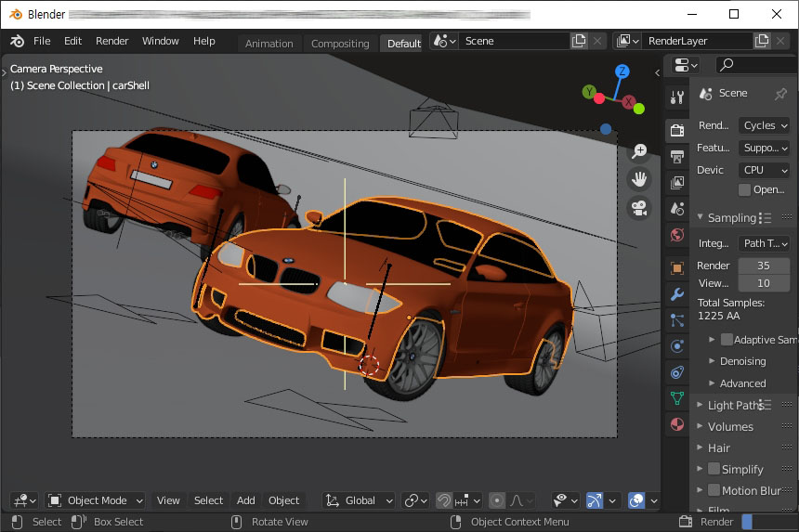Toggle camera view with camera gizmo
The height and width of the screenshot is (532, 799).
(639, 208)
